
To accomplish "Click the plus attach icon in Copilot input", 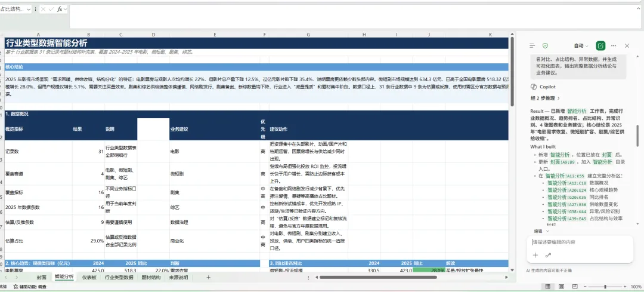I will point(535,255).
